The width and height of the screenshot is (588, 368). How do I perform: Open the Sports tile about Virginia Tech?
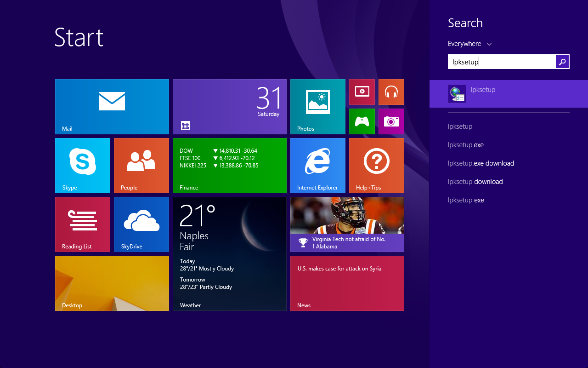click(347, 224)
